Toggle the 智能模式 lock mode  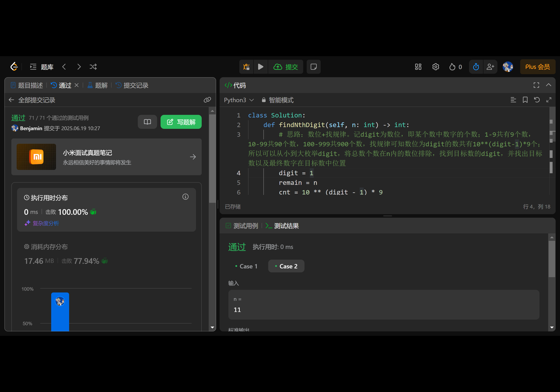tap(278, 100)
